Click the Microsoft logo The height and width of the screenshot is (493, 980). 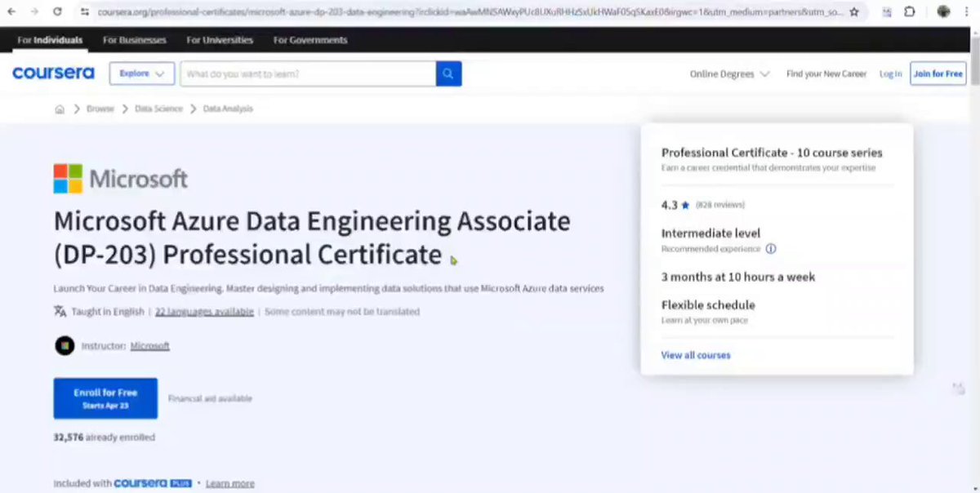click(x=120, y=178)
